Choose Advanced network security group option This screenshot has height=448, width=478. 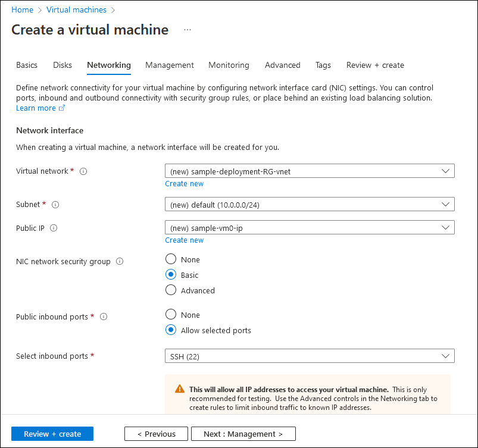point(171,290)
